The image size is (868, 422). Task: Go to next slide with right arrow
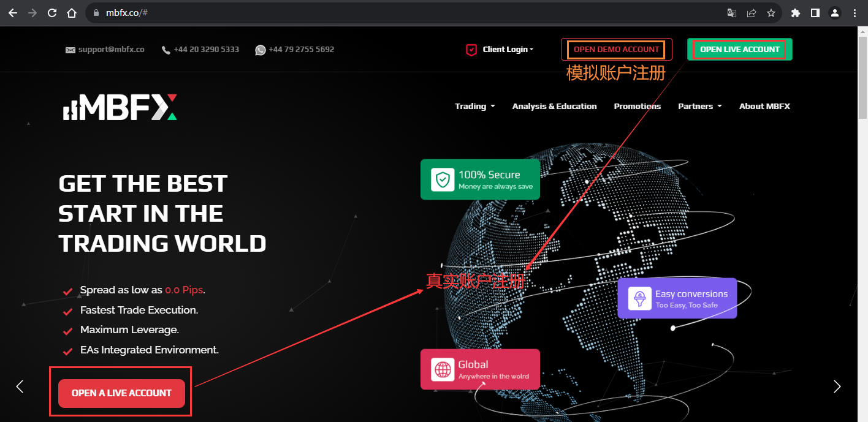point(837,386)
